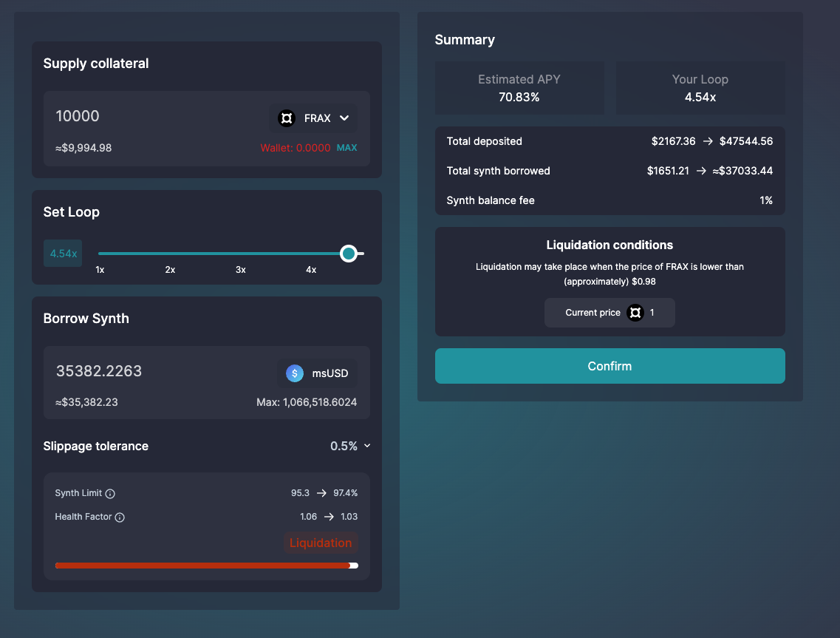840x638 pixels.
Task: Click the arrow between 1.06 and 1.03
Action: 329,517
